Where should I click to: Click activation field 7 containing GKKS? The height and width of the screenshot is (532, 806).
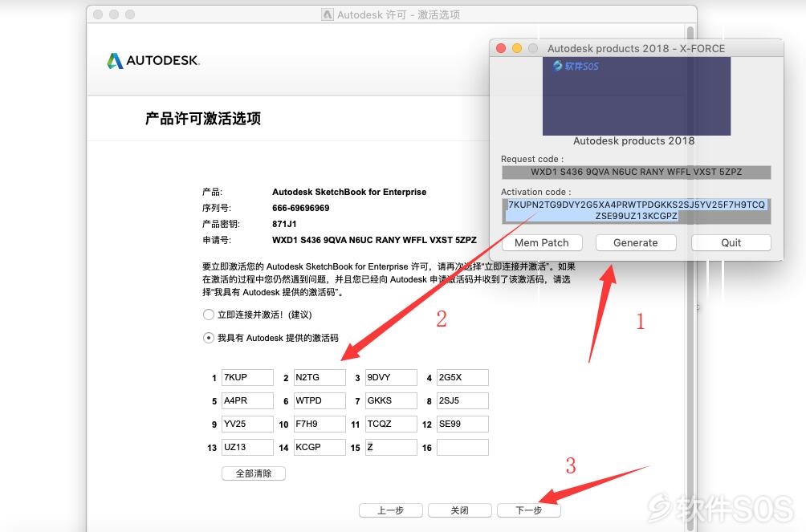click(x=391, y=400)
